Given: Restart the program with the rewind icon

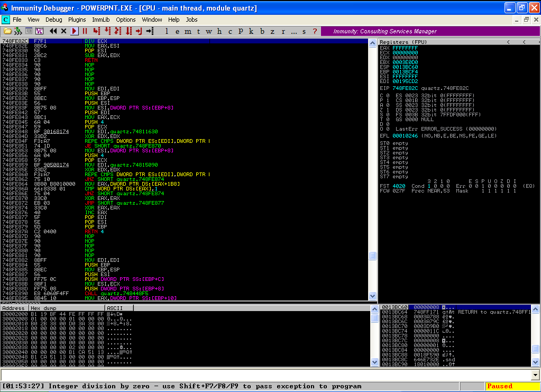Looking at the screenshot, I should click(53, 31).
